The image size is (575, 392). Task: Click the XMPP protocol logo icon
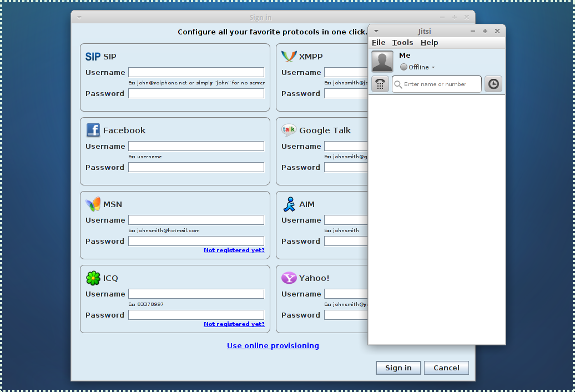(x=289, y=56)
